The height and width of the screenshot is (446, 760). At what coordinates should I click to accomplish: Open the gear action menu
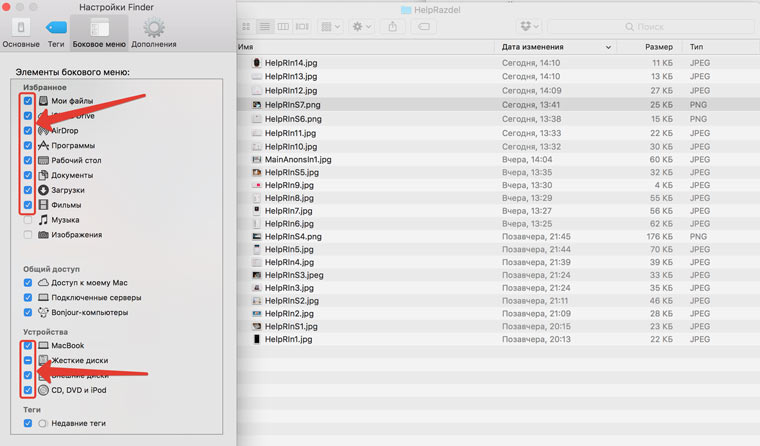pos(362,27)
